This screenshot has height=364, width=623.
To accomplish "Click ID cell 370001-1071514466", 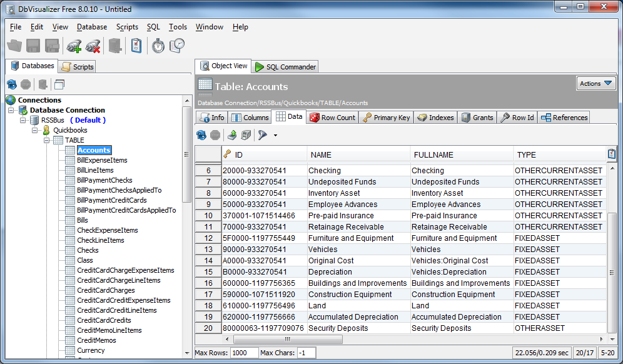I will 264,215.
